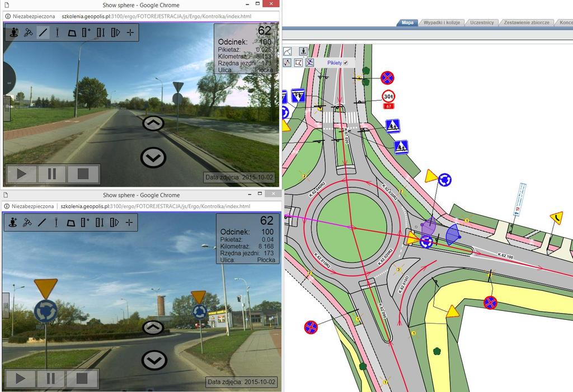This screenshot has width=573, height=392.
Task: Select the trapezoid area tool in top window
Action: (x=72, y=33)
